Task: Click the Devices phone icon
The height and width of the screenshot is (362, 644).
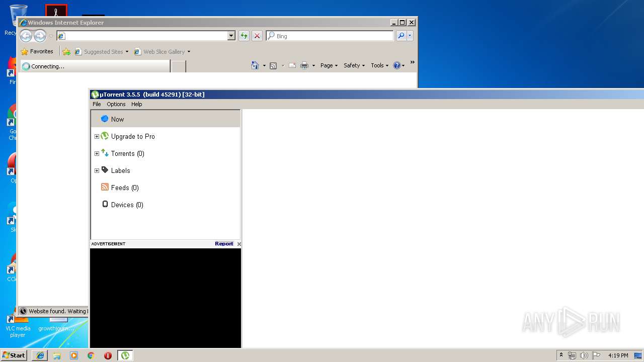Action: pos(105,204)
